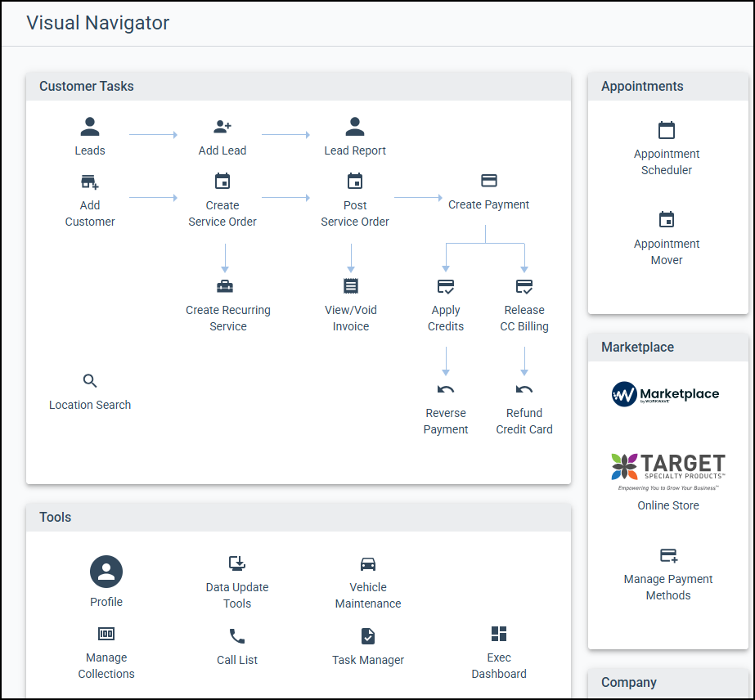Open the Create Service Order icon

222,182
